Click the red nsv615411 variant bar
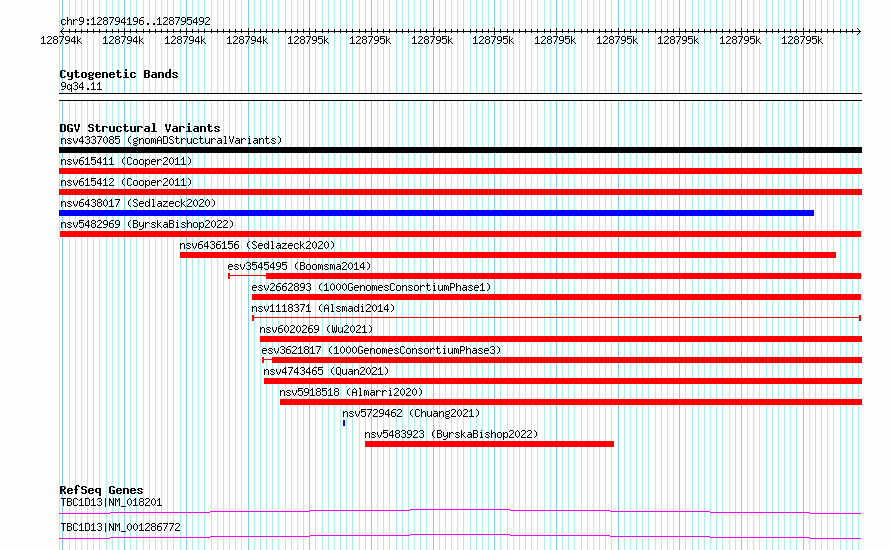Screen dimensions: 890x550 [x=460, y=171]
